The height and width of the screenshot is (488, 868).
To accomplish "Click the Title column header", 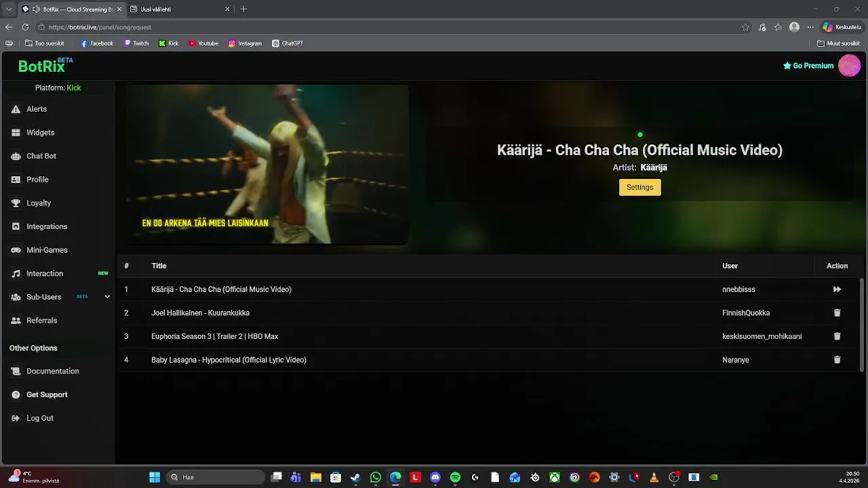I will click(x=159, y=266).
